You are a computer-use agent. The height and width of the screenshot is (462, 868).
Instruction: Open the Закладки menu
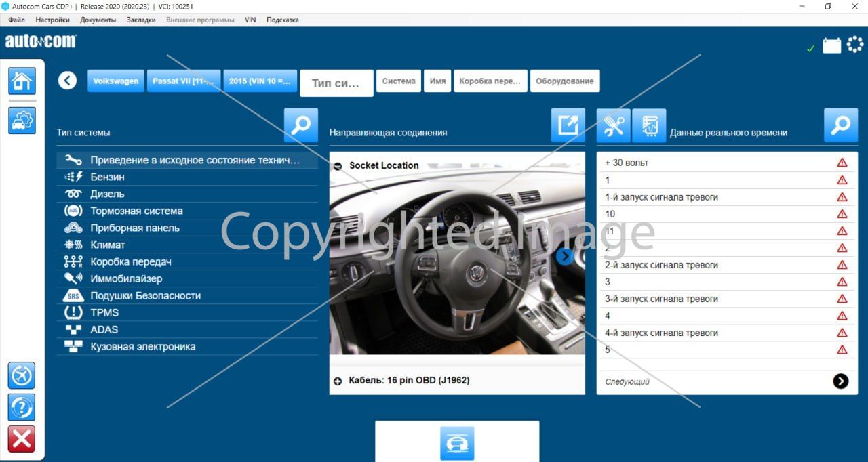[141, 20]
